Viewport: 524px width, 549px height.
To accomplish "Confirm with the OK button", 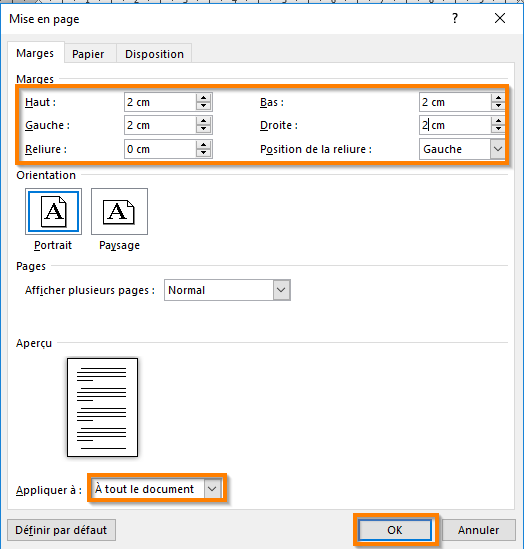I will click(x=395, y=530).
